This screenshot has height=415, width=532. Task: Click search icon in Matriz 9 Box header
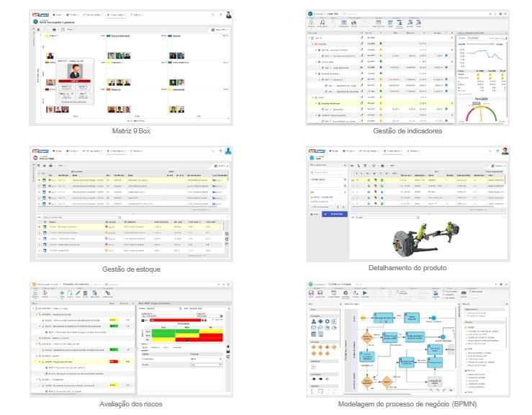click(213, 14)
